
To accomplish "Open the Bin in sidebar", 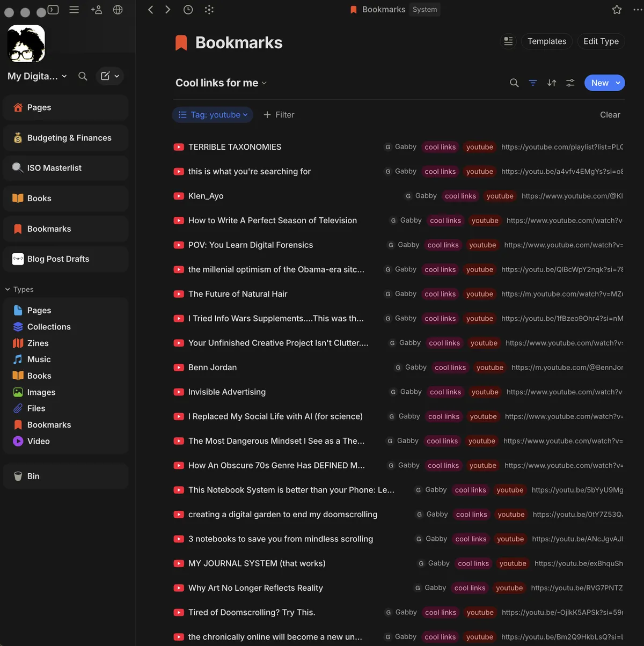I will point(65,476).
